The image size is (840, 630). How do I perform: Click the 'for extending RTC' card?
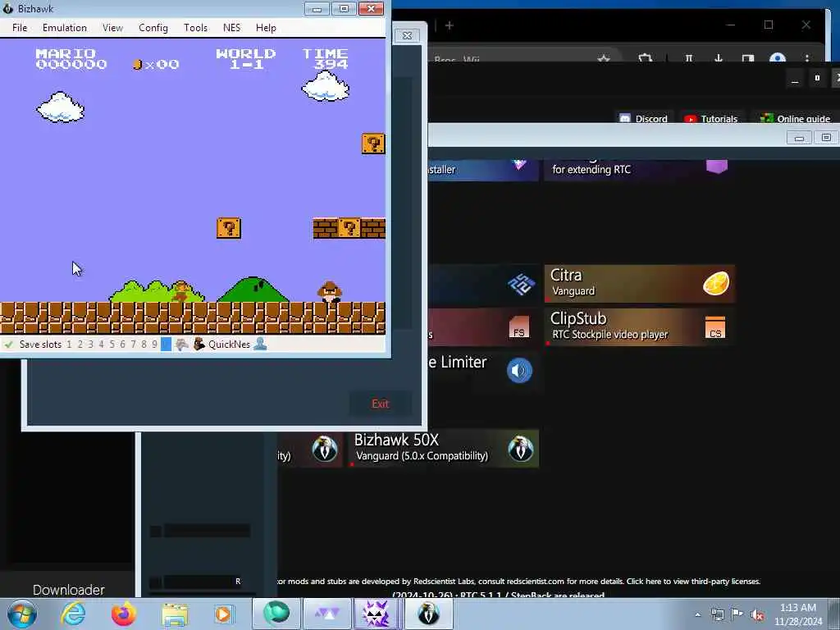(x=639, y=171)
